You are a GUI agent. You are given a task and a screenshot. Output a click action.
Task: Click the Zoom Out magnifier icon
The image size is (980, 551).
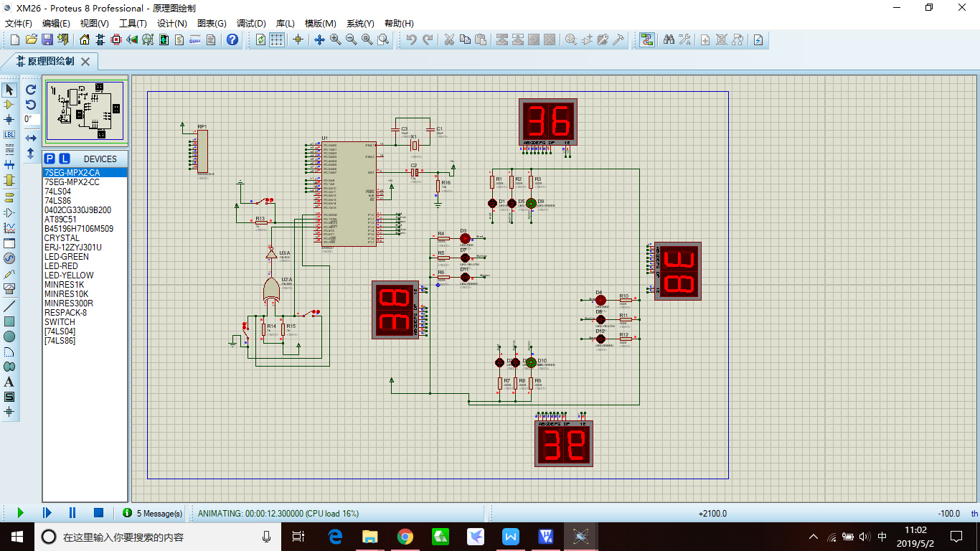[352, 39]
